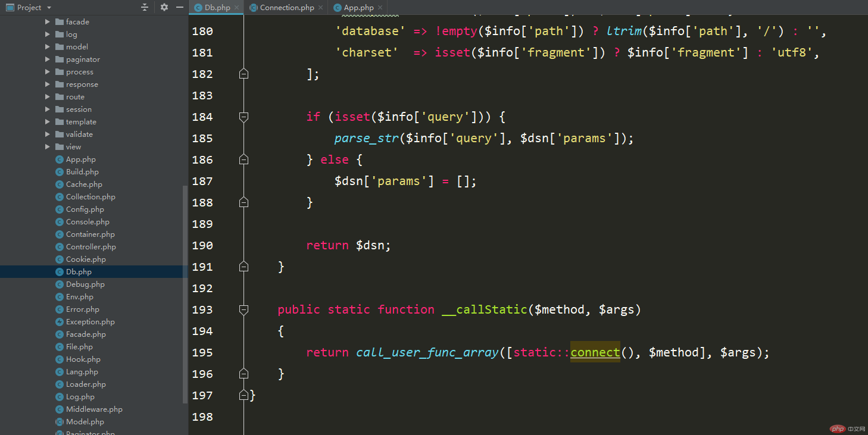The width and height of the screenshot is (868, 435).
Task: Click the Debug.php class icon
Action: [x=60, y=284]
